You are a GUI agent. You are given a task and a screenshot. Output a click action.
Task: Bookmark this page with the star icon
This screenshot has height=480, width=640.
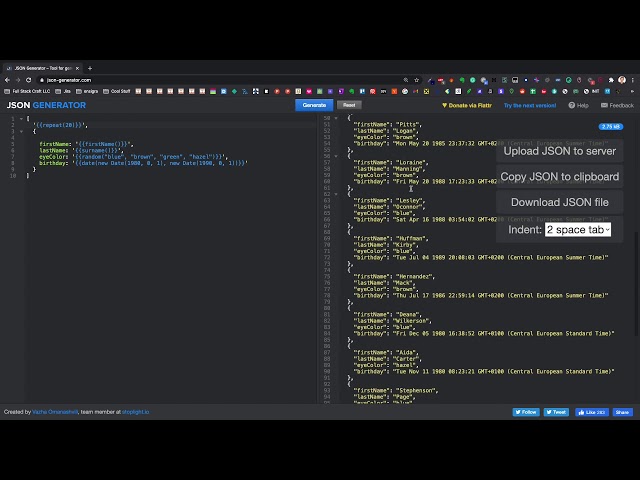[x=416, y=80]
